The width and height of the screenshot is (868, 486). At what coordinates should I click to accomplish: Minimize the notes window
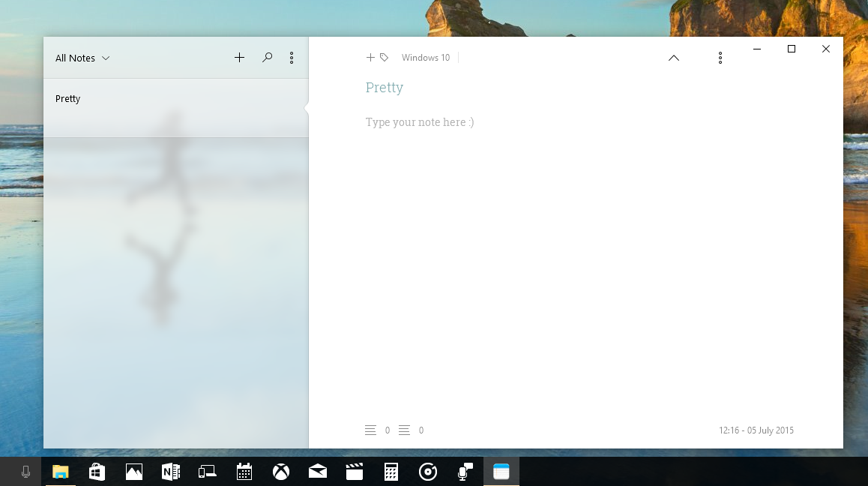(x=757, y=49)
